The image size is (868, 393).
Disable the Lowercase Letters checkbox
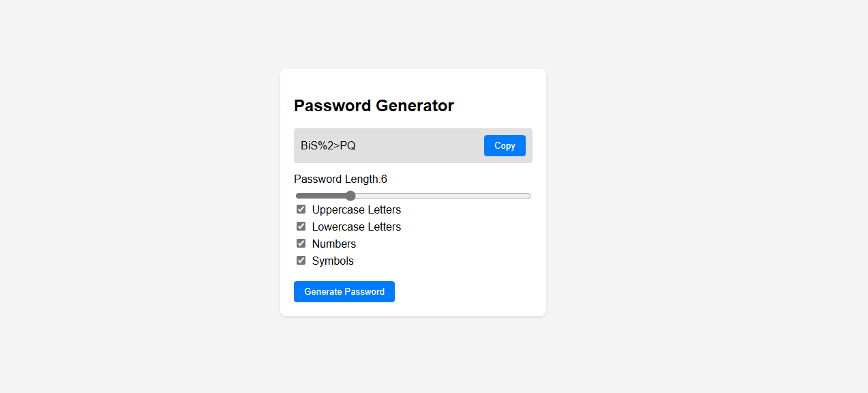(x=301, y=227)
